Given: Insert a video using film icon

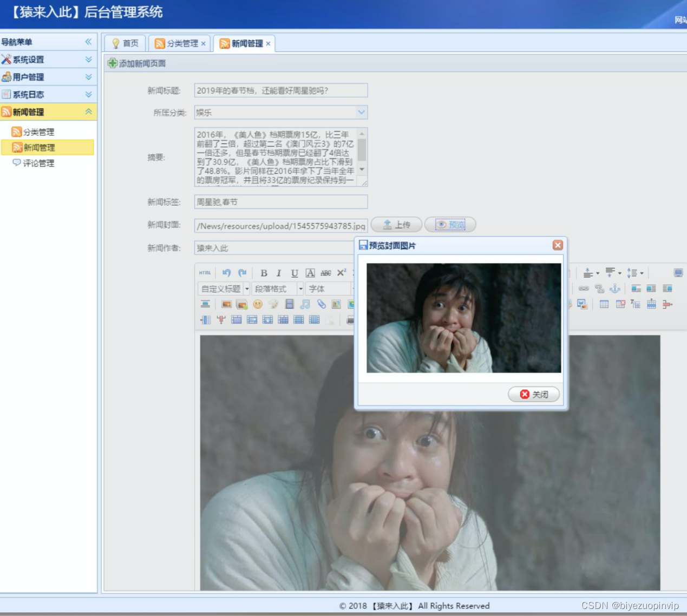Looking at the screenshot, I should (290, 304).
